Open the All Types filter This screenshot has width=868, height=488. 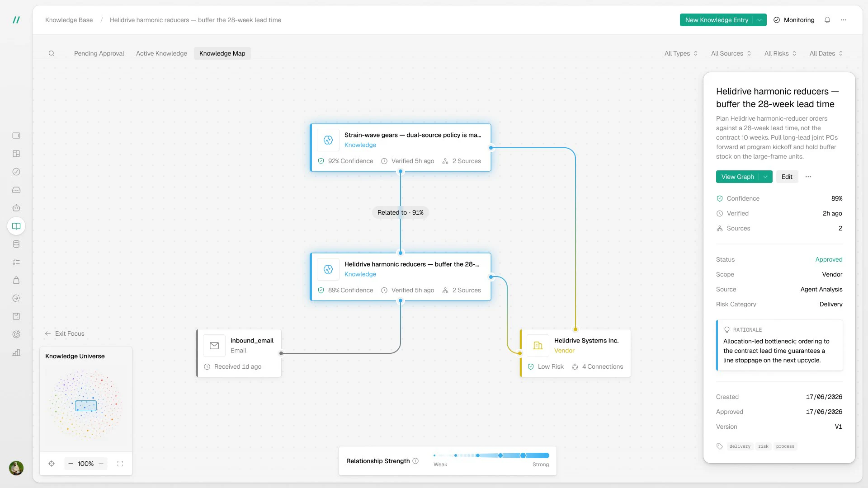[681, 53]
